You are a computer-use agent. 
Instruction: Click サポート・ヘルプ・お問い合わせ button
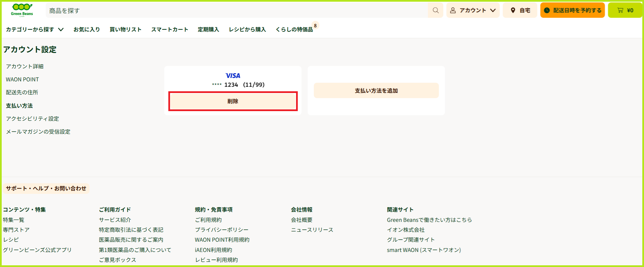tap(46, 188)
